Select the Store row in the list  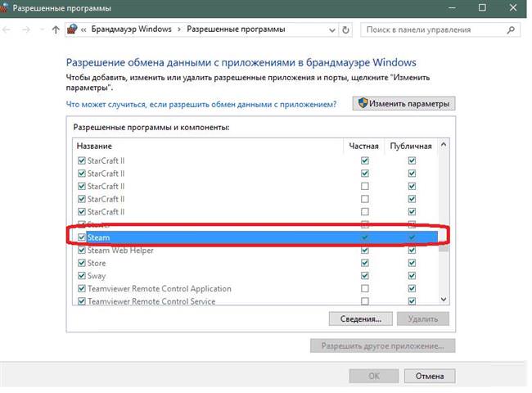(256, 263)
